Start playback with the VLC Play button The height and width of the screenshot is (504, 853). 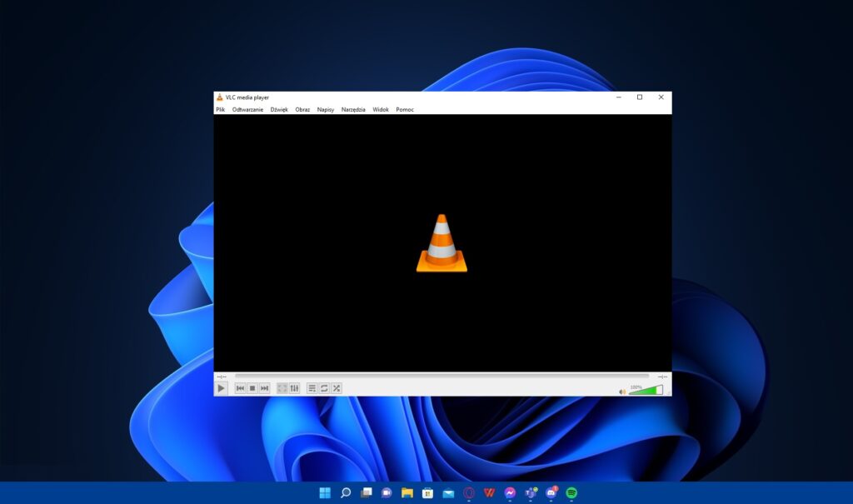click(x=221, y=388)
